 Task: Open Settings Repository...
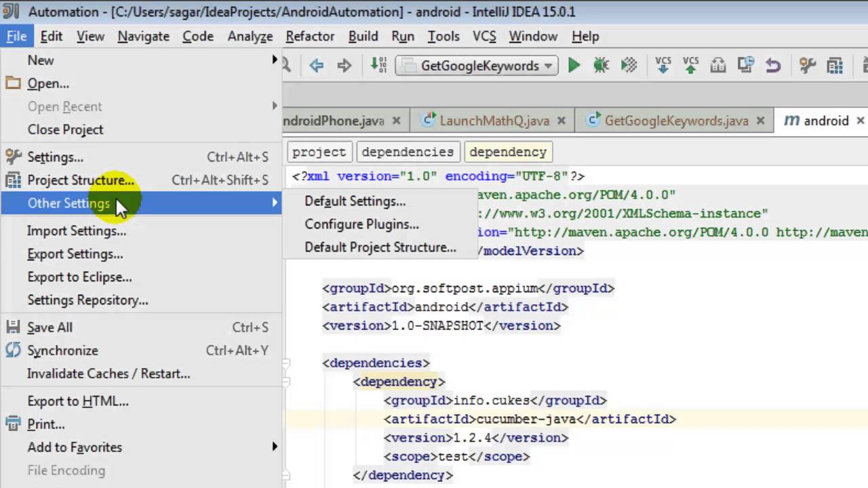pyautogui.click(x=141, y=300)
